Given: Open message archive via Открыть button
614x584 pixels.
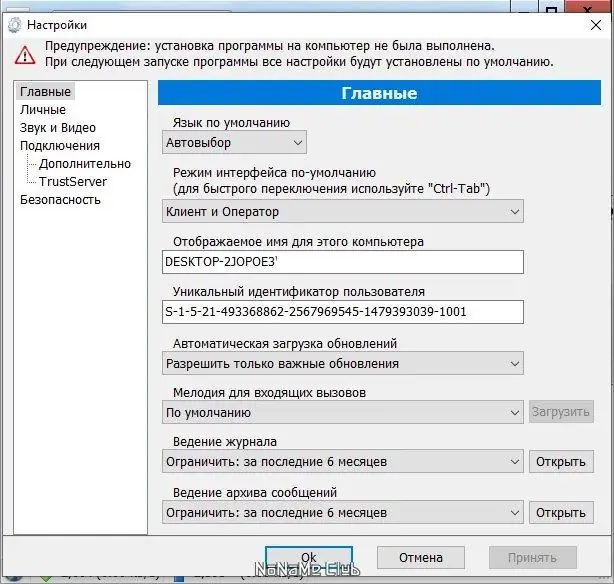Looking at the screenshot, I should click(561, 512).
